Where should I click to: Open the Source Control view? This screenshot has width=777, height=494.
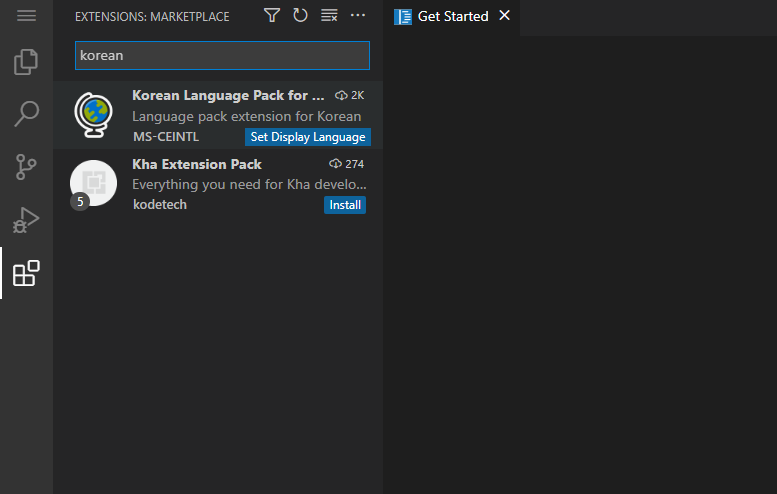coord(26,167)
